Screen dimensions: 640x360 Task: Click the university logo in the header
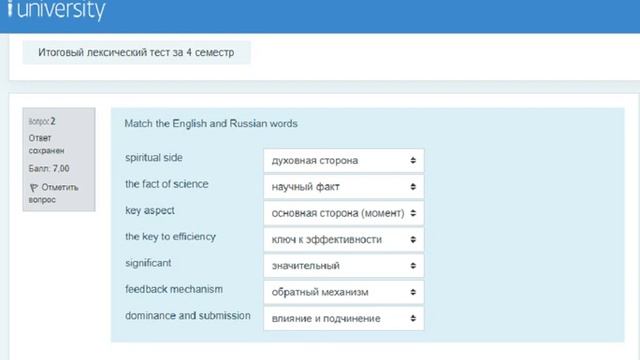click(x=56, y=10)
